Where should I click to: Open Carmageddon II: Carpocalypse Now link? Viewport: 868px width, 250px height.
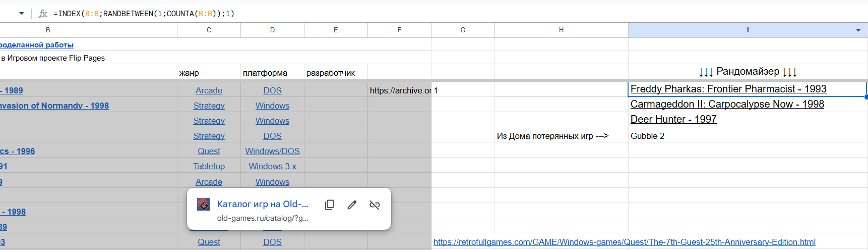[727, 105]
